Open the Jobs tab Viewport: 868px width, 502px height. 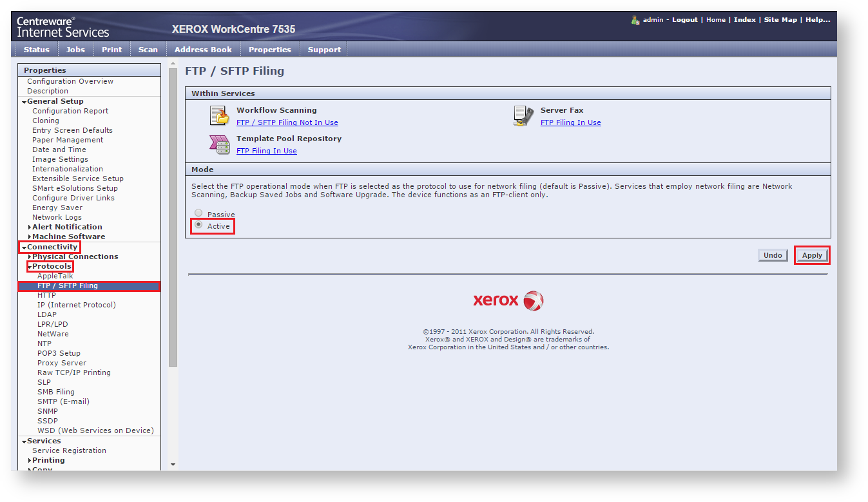coord(75,50)
